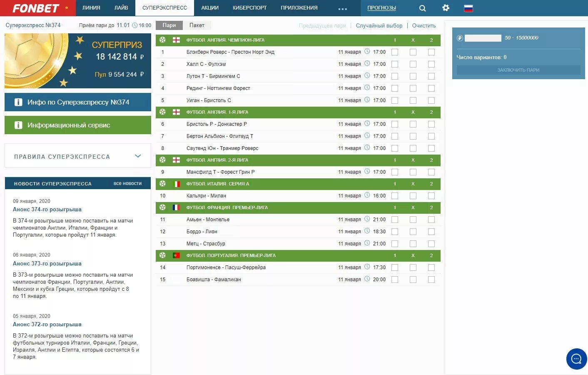Viewport: 588px width, 375px height.
Task: Switch to the Пакет tab
Action: point(197,25)
